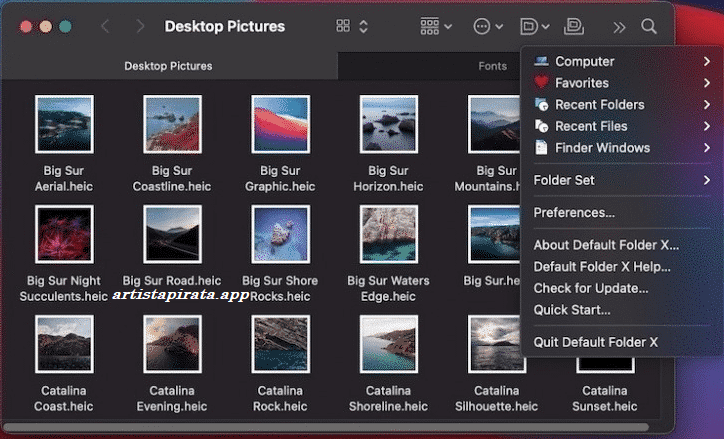Switch to icon grid view

(343, 26)
